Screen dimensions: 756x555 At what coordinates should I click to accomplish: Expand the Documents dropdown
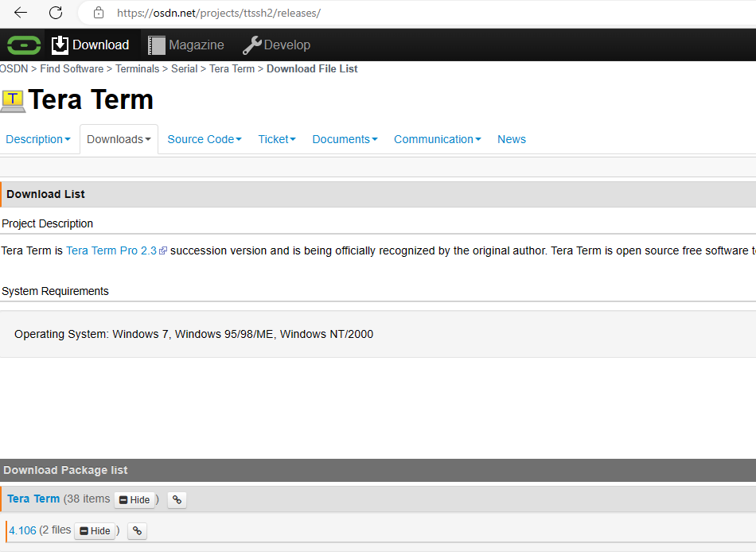coord(345,139)
